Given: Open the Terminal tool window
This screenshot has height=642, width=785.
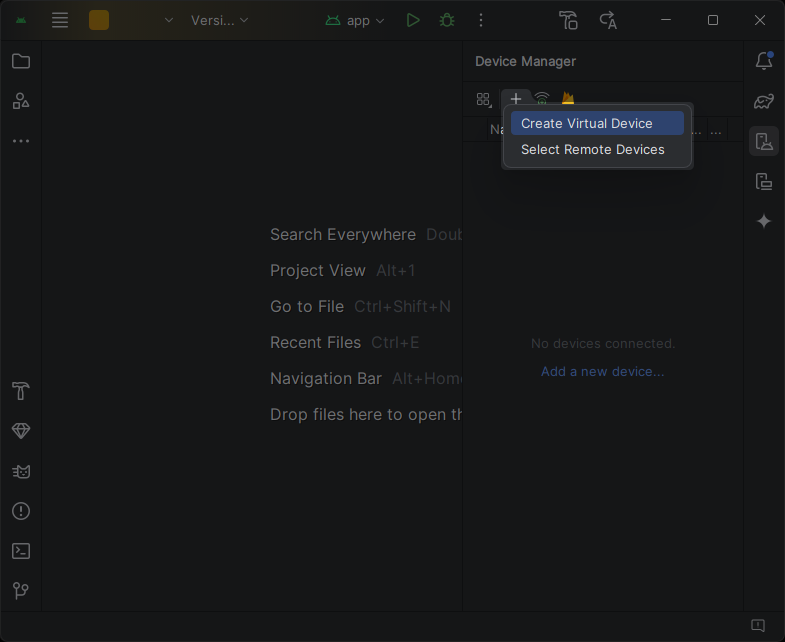Looking at the screenshot, I should click(21, 551).
